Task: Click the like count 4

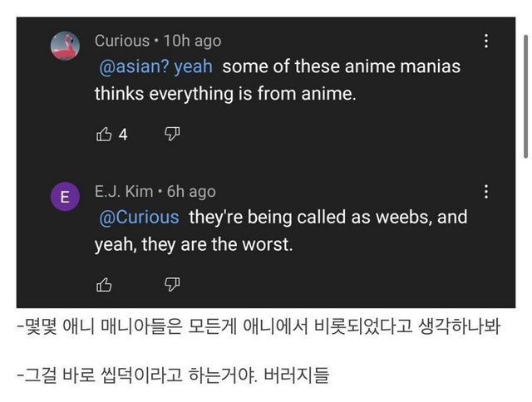Action: (x=123, y=135)
